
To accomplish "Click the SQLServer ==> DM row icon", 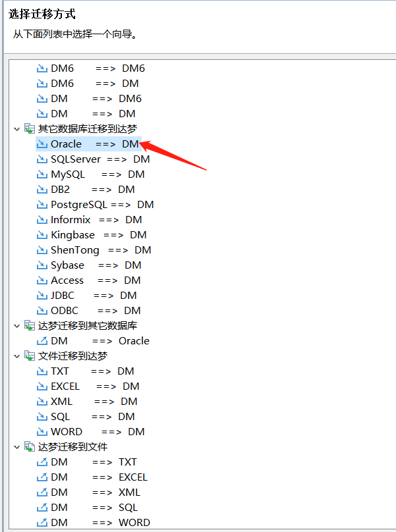I will [42, 159].
